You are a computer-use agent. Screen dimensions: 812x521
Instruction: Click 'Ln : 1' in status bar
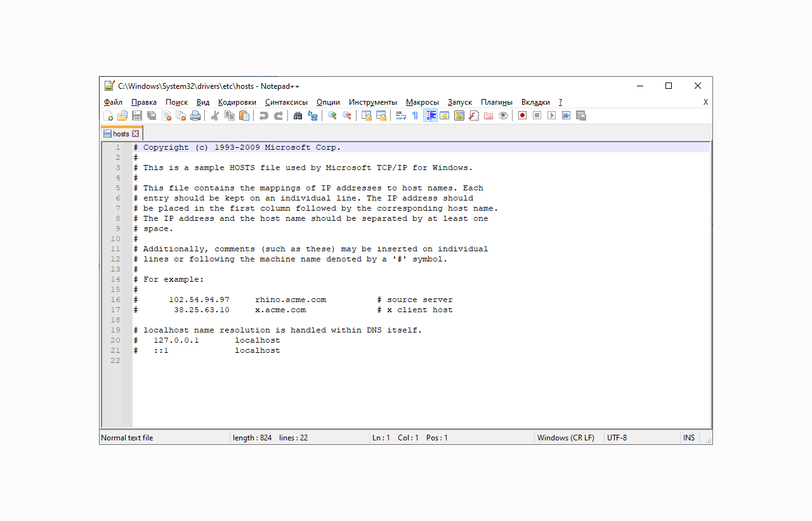point(381,438)
